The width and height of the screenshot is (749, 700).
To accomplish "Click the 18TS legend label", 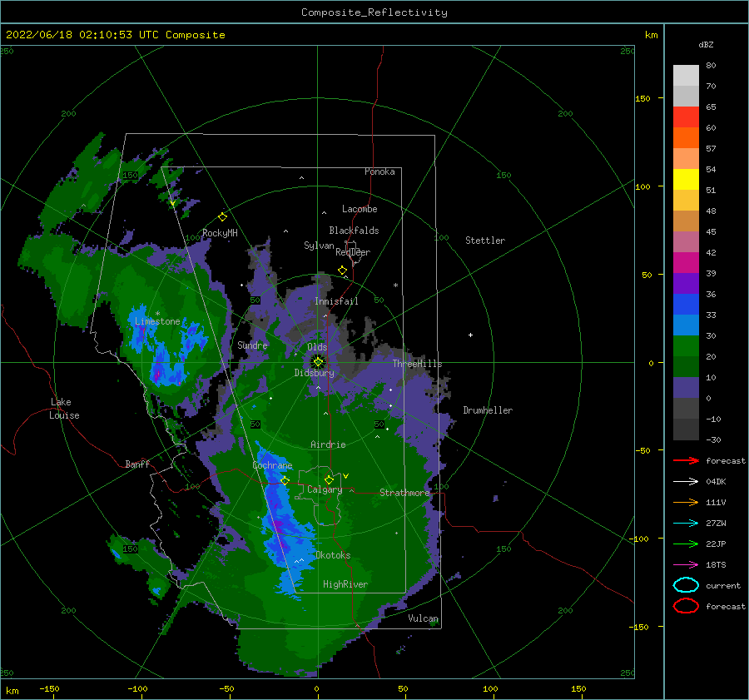I will (716, 565).
